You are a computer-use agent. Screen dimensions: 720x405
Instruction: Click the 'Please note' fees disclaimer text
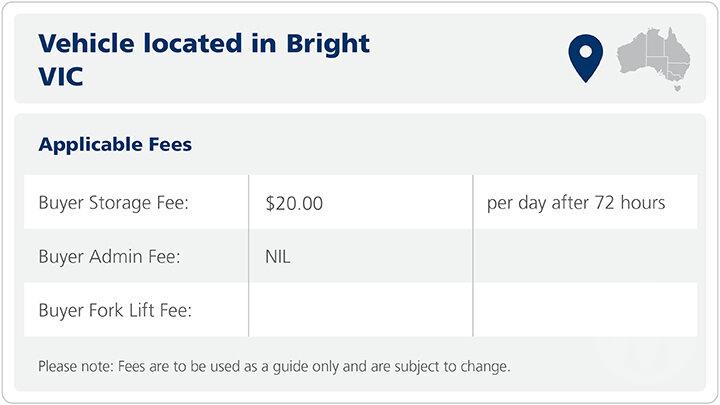[x=274, y=366]
